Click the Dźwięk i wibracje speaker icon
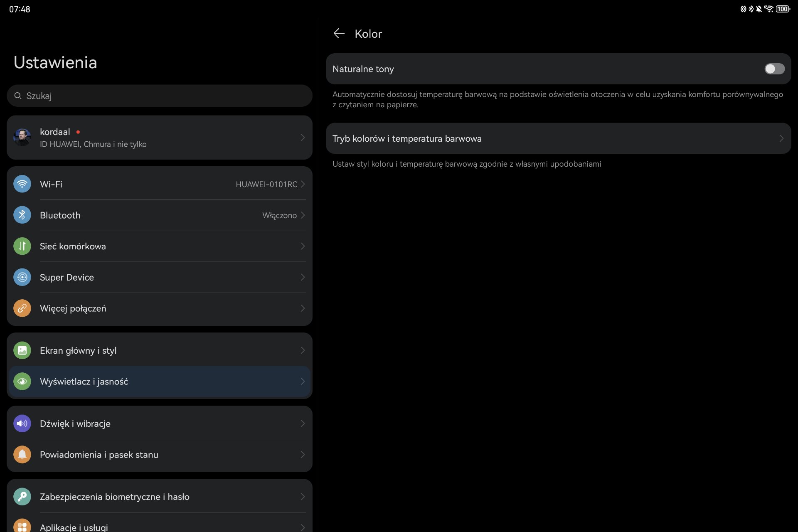 22,424
